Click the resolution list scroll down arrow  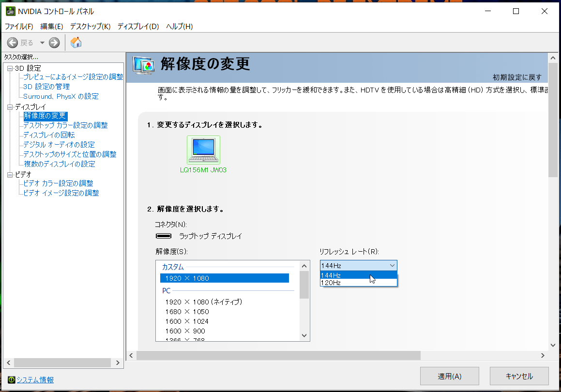pyautogui.click(x=304, y=335)
